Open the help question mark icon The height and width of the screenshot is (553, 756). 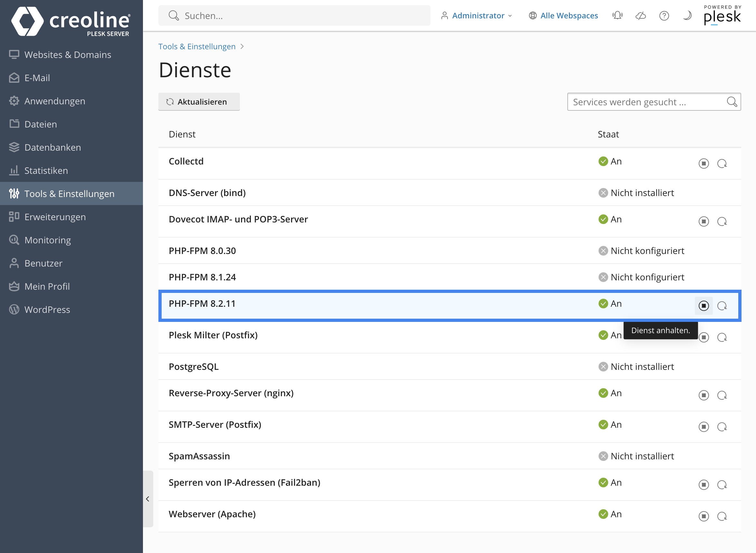664,15
